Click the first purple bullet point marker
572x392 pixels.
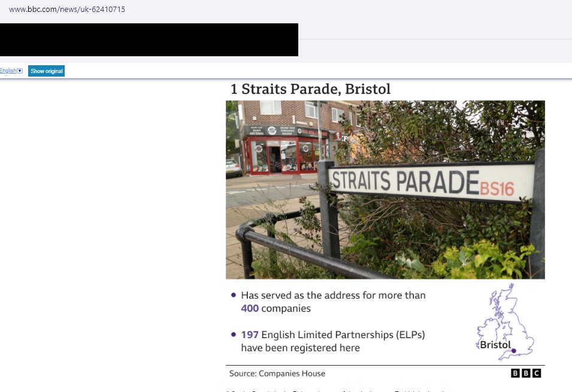233,295
